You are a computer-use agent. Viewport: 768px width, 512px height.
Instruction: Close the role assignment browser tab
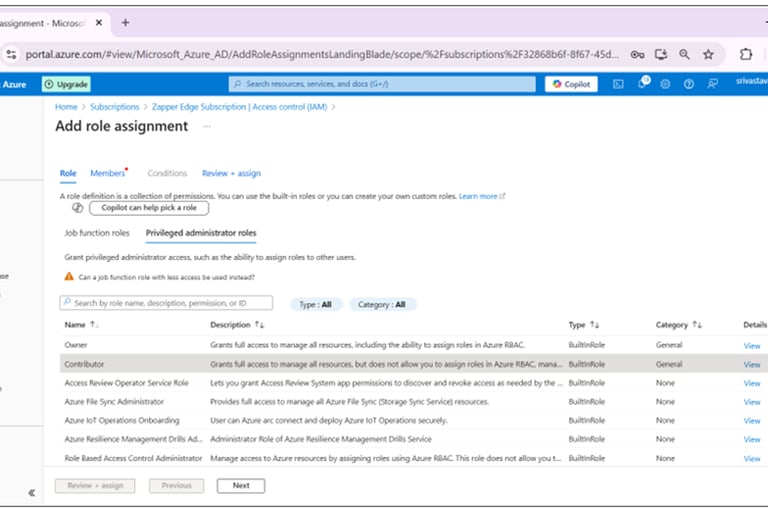tap(99, 23)
